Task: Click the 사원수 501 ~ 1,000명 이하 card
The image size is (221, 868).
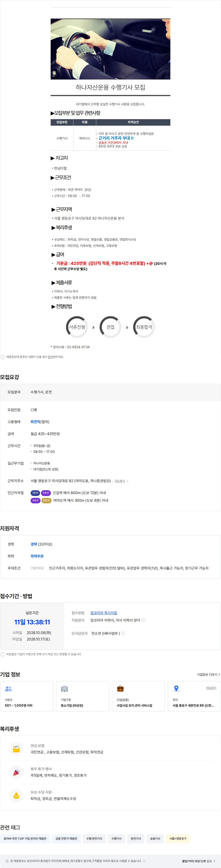Action: [26, 696]
